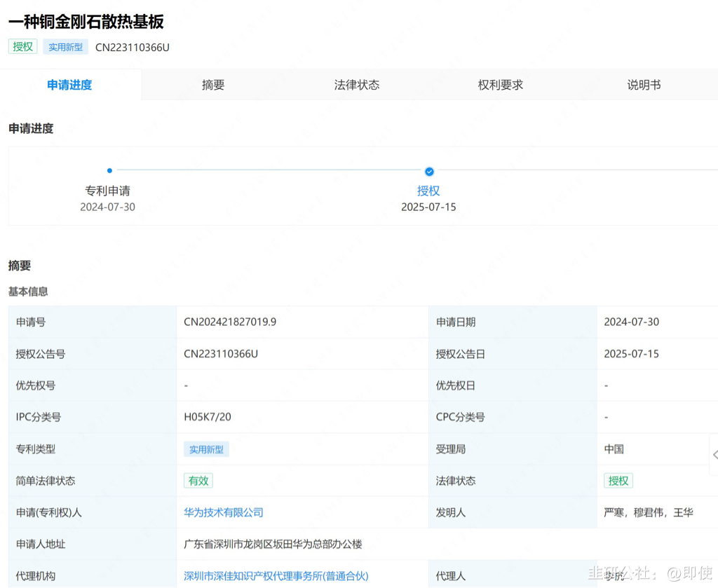718x588 pixels.
Task: Click the 授权 checkmark icon on timeline
Action: click(429, 171)
